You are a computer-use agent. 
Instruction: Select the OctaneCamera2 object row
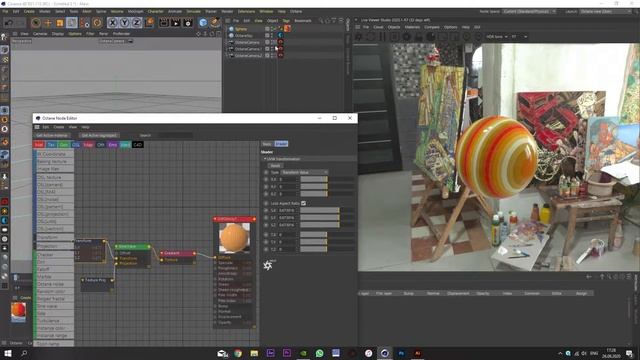(x=248, y=55)
